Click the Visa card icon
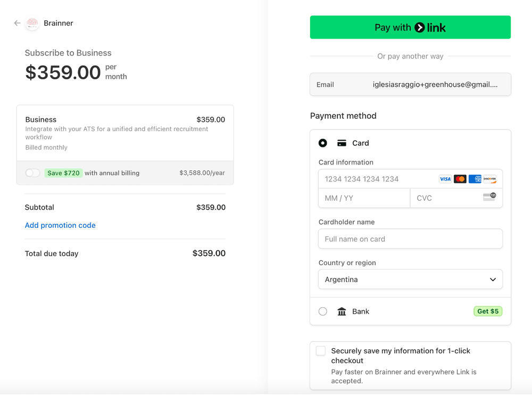Screen dimensions: 532x395 [x=445, y=179]
